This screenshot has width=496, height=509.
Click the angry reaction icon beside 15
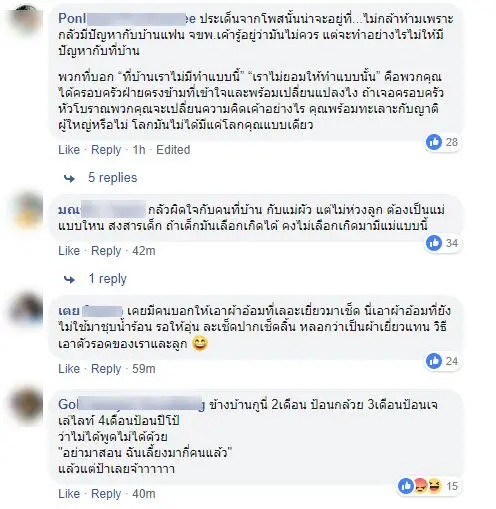(421, 486)
